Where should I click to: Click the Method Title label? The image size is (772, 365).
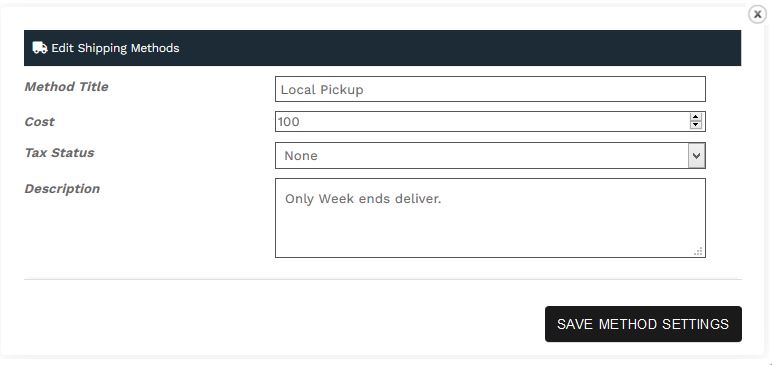pos(66,87)
